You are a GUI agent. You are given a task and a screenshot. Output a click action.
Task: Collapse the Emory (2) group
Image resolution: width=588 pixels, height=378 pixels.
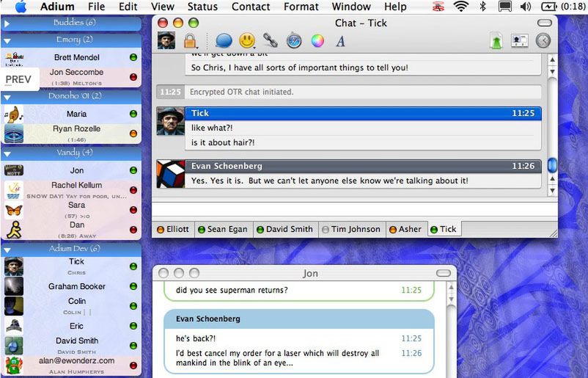coord(7,40)
